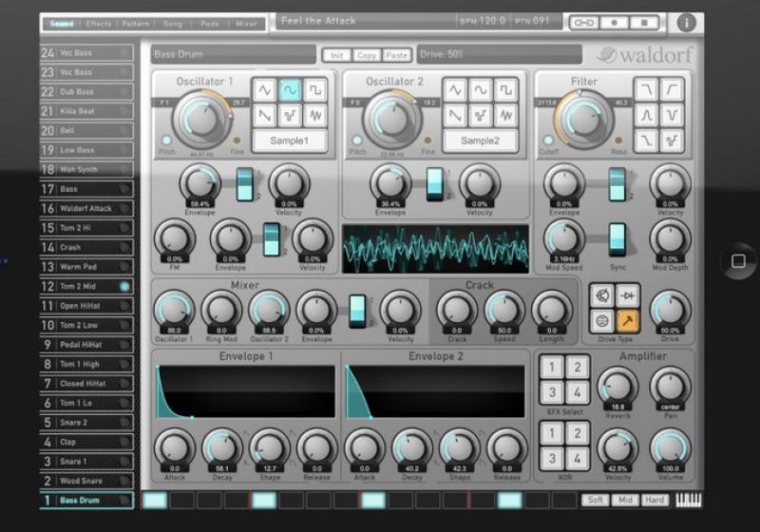Click the Hard velocity button

click(x=655, y=500)
